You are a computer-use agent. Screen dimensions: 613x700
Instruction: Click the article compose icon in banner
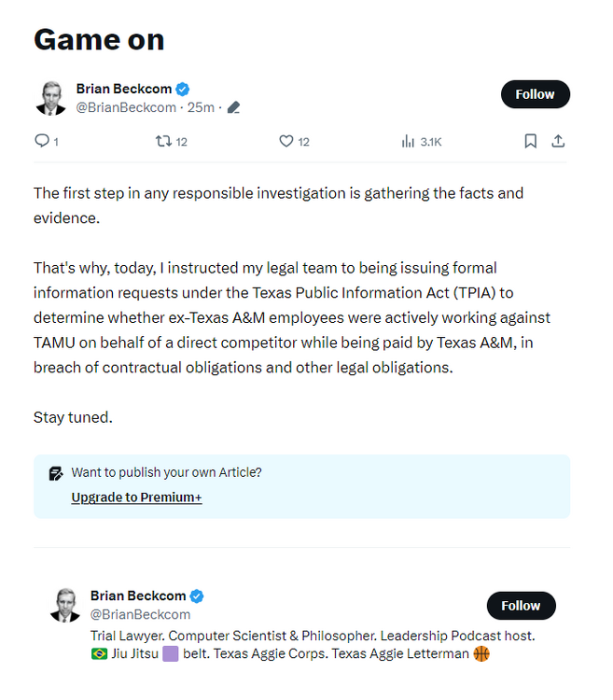pyautogui.click(x=56, y=473)
